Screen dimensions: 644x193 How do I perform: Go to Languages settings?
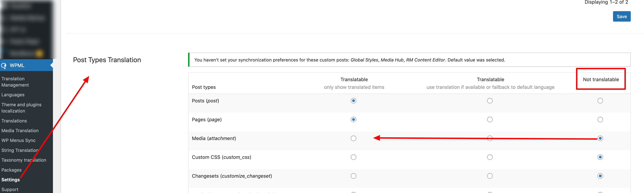tap(13, 95)
